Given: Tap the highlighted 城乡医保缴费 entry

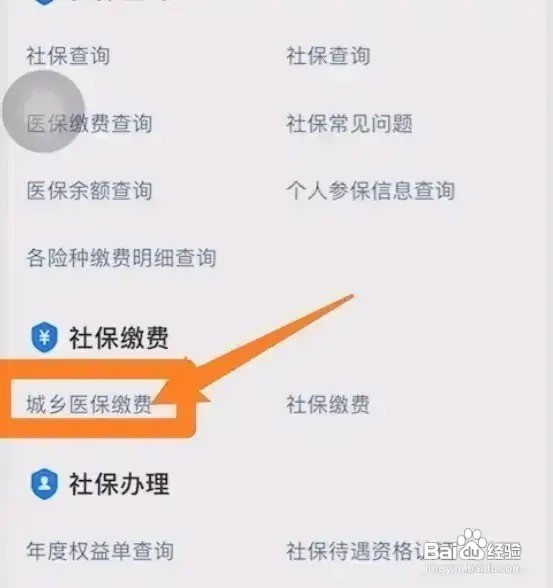Looking at the screenshot, I should coord(89,404).
